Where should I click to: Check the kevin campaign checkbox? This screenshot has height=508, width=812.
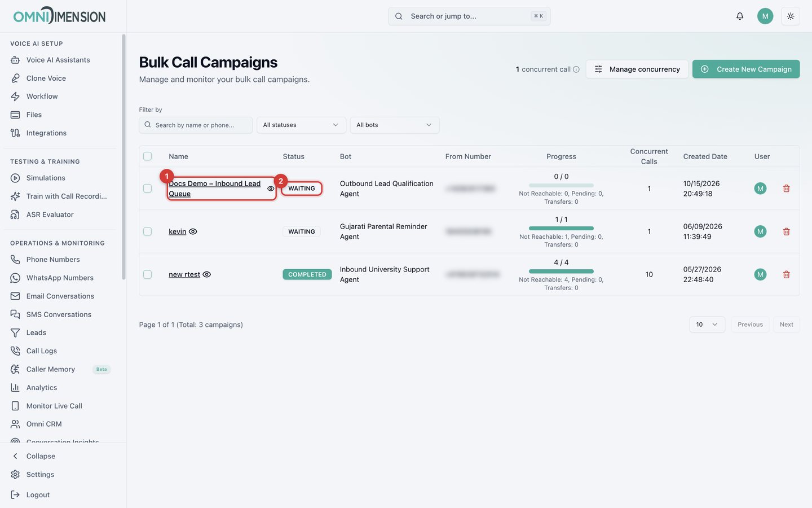(148, 231)
